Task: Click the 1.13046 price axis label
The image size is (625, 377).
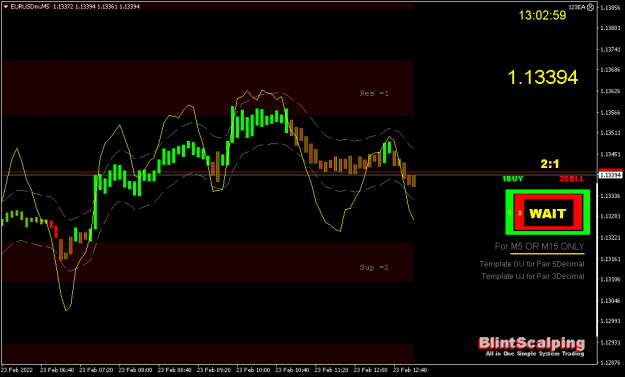Action: pyautogui.click(x=611, y=301)
